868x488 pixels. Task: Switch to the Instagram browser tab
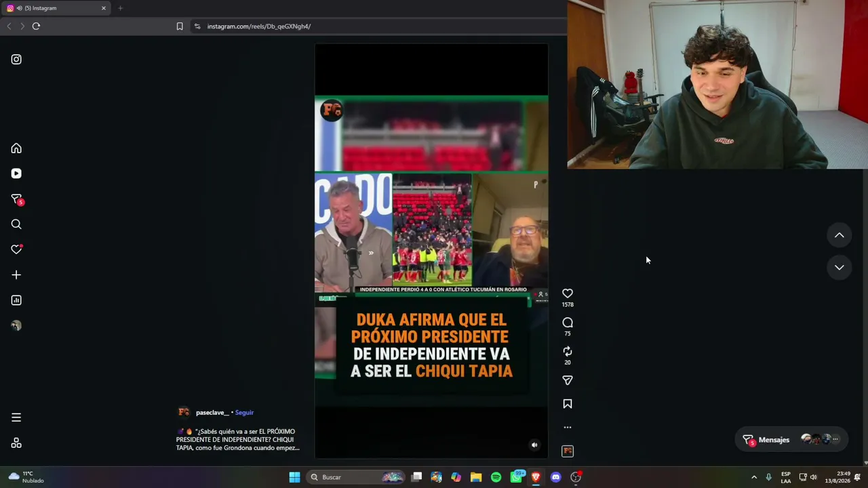pos(57,8)
